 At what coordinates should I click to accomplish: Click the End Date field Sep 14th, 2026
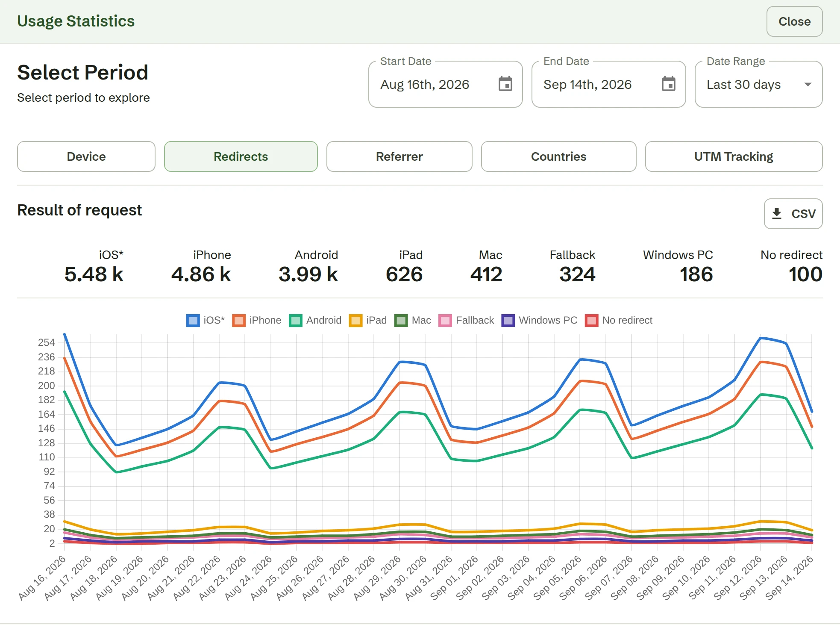(x=609, y=84)
